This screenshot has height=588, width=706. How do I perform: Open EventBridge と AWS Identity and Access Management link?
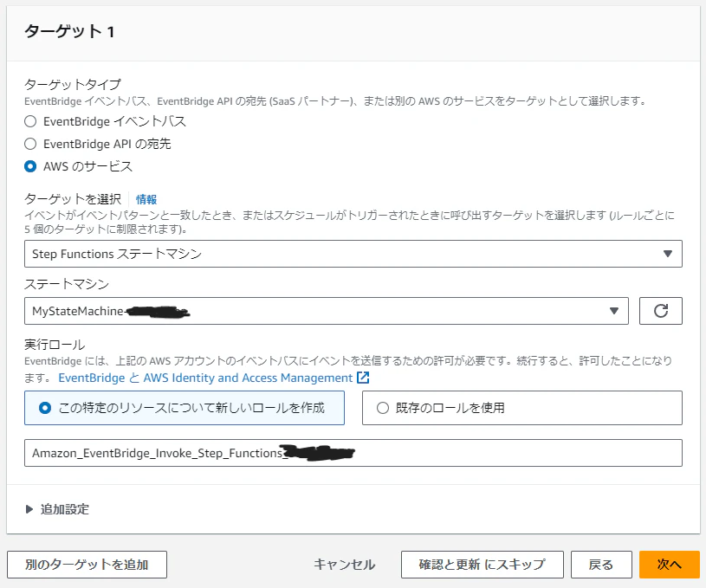[x=205, y=378]
